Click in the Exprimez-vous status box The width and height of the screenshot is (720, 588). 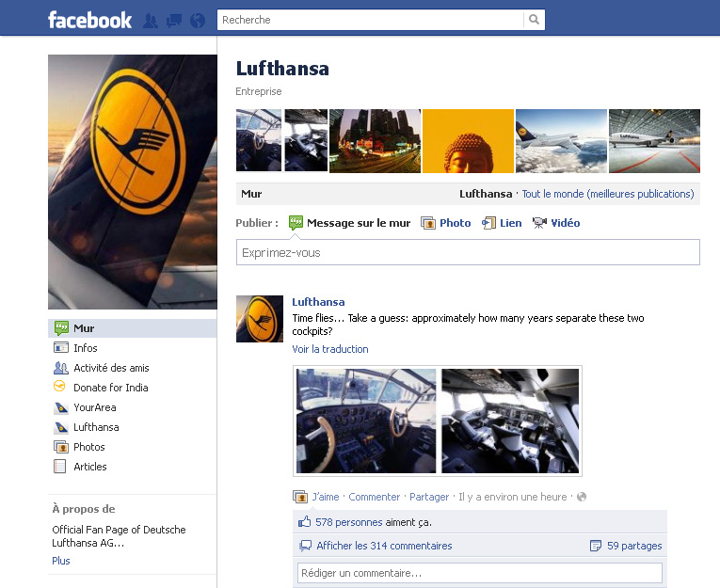pyautogui.click(x=467, y=252)
